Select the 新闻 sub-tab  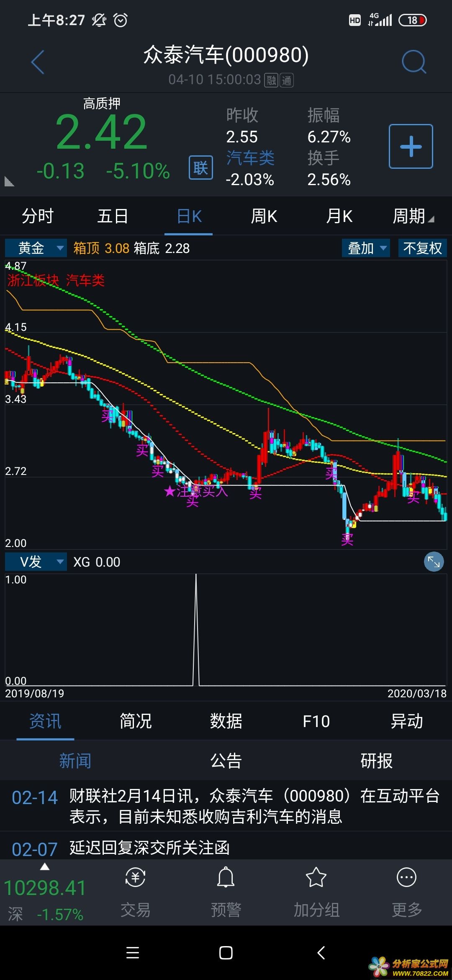pos(75,761)
